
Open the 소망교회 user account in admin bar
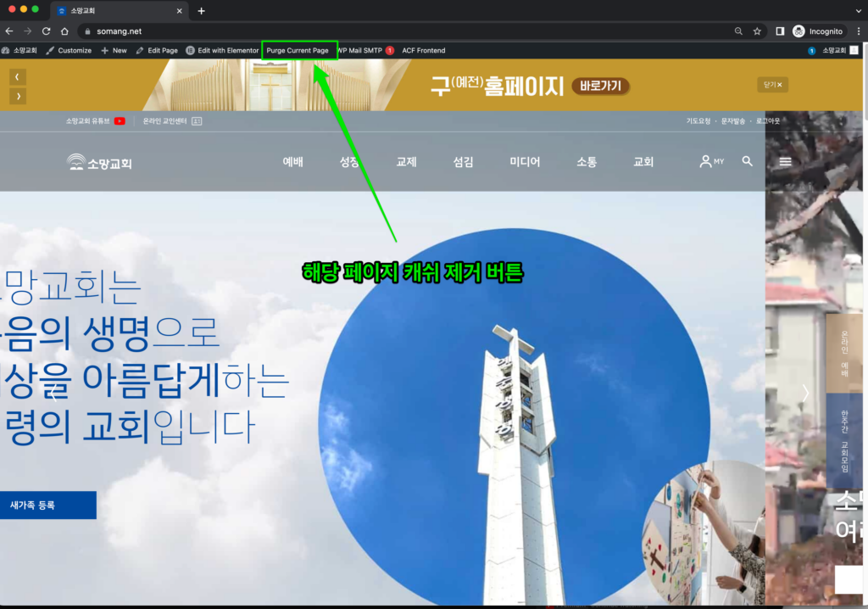tap(839, 50)
